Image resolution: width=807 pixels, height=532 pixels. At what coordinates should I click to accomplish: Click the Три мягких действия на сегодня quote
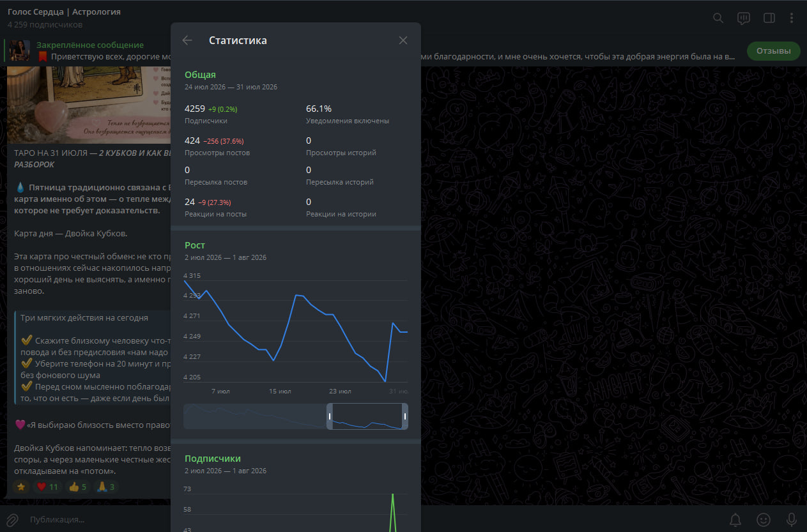tap(84, 317)
